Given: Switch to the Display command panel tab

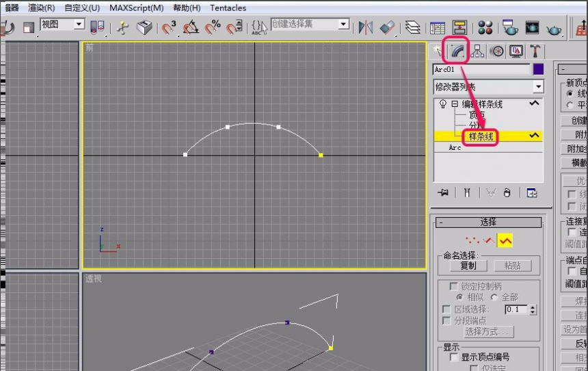Looking at the screenshot, I should pyautogui.click(x=516, y=51).
